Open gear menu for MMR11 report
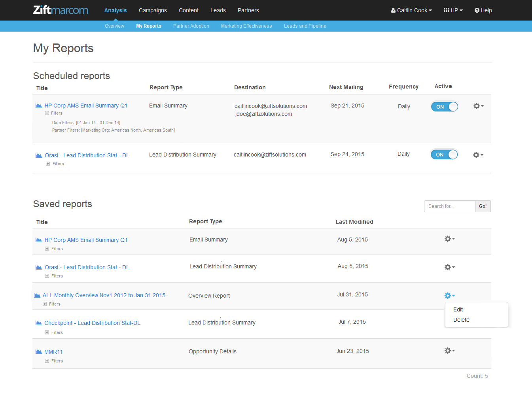The width and height of the screenshot is (532, 398). point(449,351)
